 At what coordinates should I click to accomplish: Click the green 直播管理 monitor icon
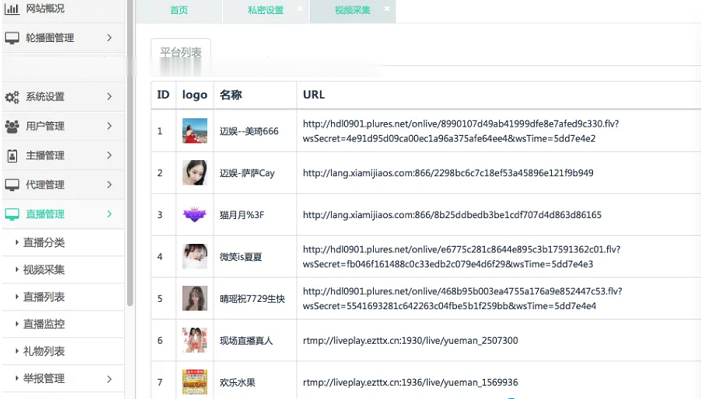(12, 214)
